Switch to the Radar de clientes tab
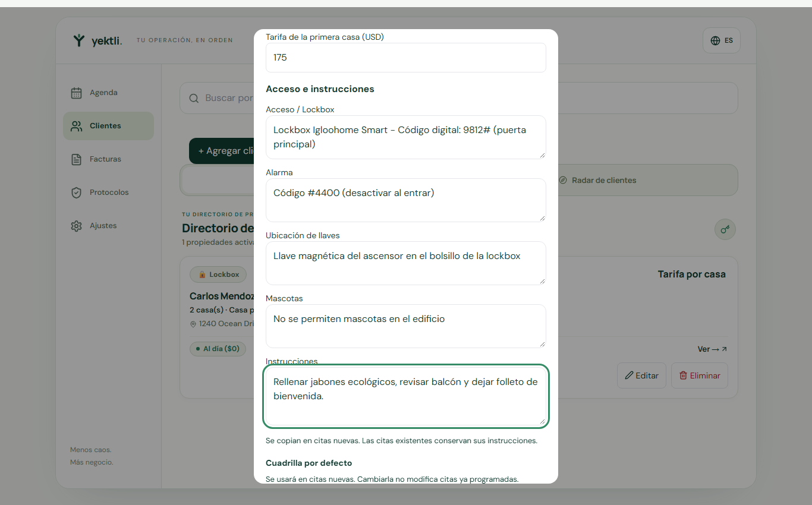Screen dimensions: 812x505 (x=597, y=180)
